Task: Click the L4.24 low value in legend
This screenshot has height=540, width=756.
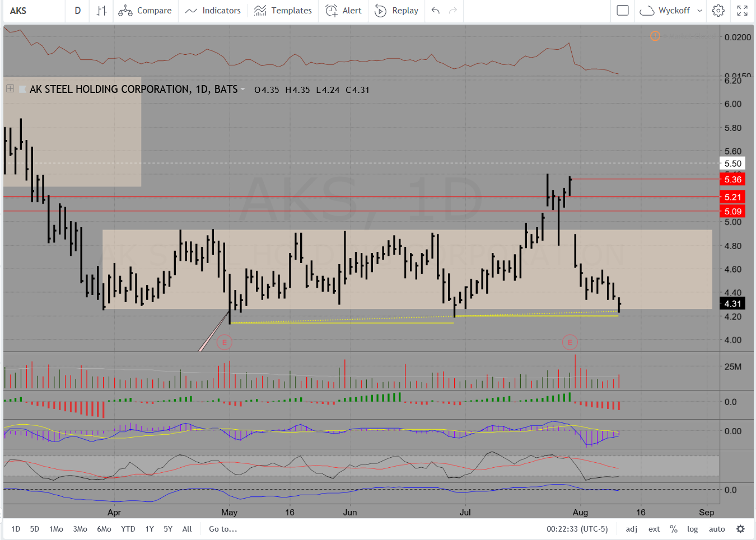Action: (x=328, y=90)
